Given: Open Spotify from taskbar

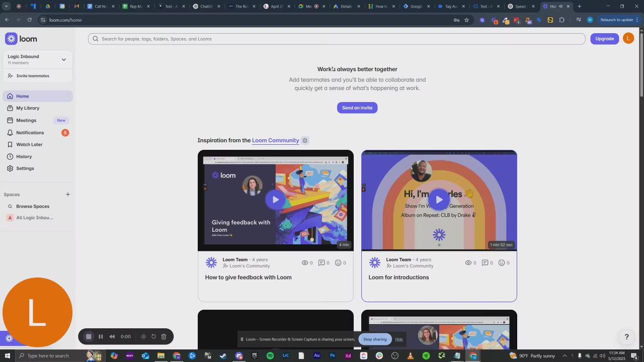Looking at the screenshot, I should 270,356.
